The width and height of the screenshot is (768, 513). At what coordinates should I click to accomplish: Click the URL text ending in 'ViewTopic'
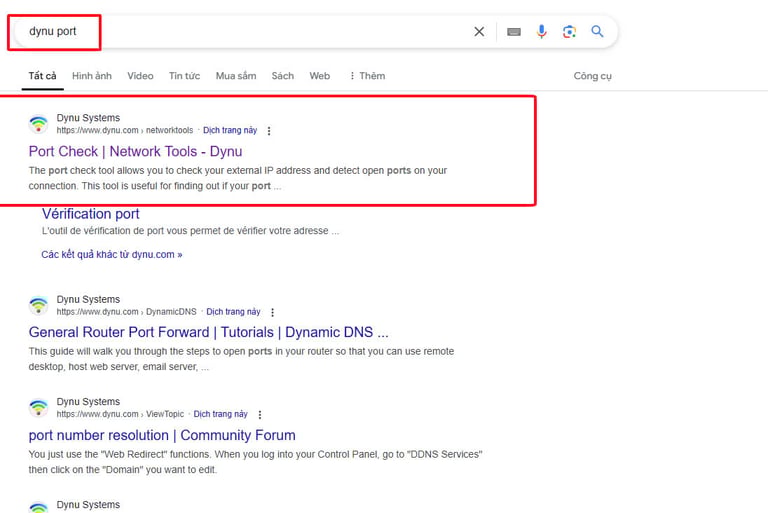[x=120, y=414]
